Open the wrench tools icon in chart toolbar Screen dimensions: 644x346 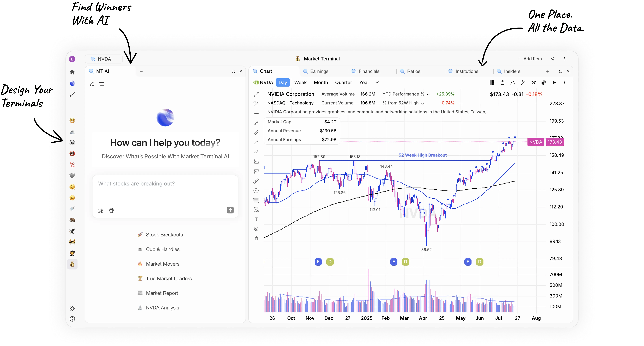pyautogui.click(x=534, y=82)
